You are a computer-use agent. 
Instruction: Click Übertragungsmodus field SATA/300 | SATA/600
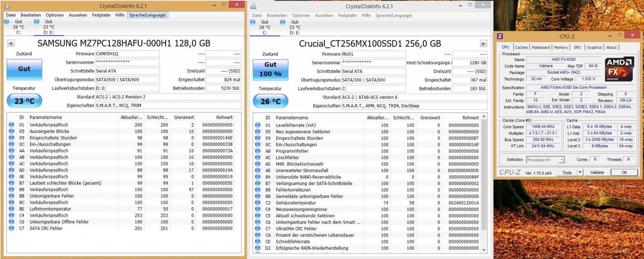tap(373, 80)
